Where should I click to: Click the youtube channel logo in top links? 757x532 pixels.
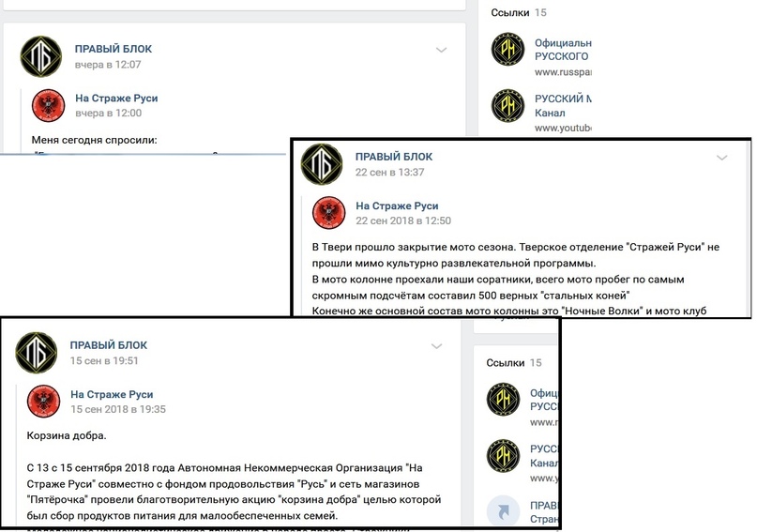pos(507,105)
